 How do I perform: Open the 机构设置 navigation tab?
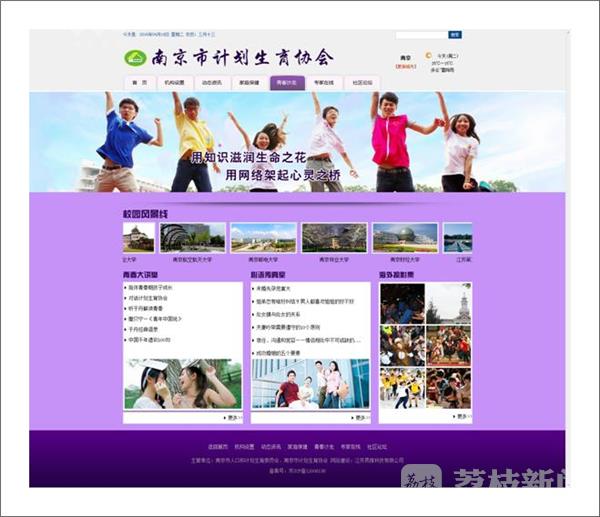click(x=174, y=83)
